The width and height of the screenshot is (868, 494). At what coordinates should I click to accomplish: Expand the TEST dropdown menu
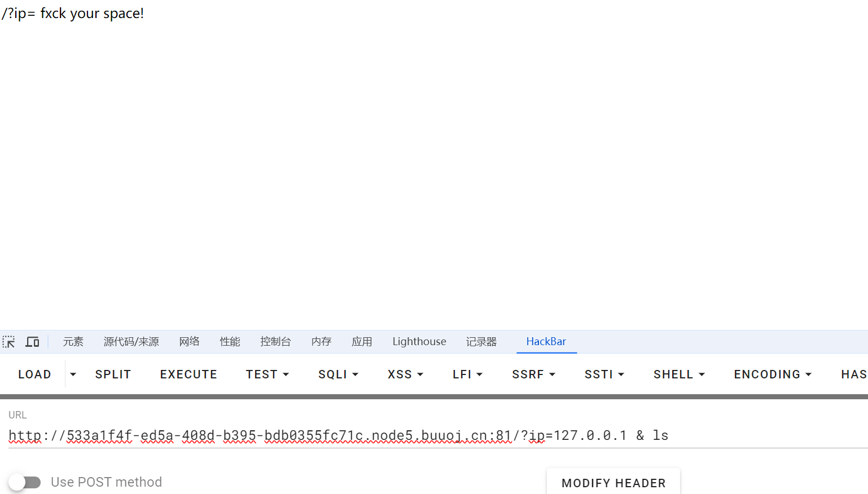(x=267, y=374)
